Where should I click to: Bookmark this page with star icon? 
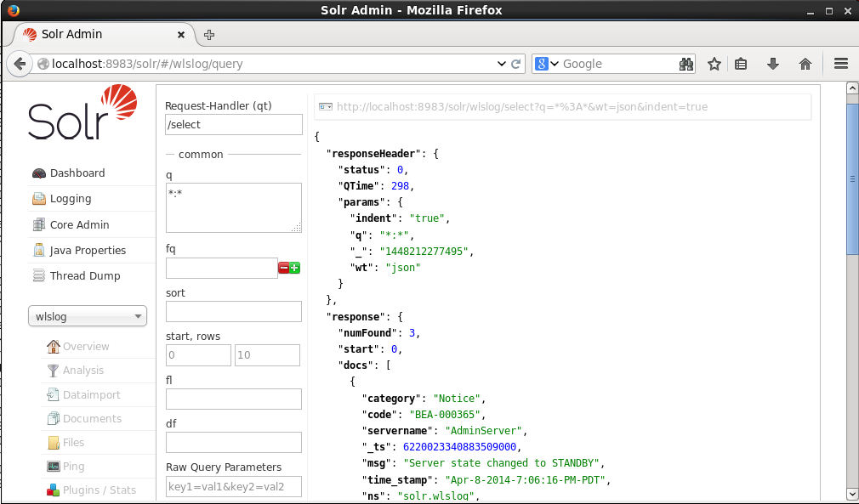pos(714,64)
